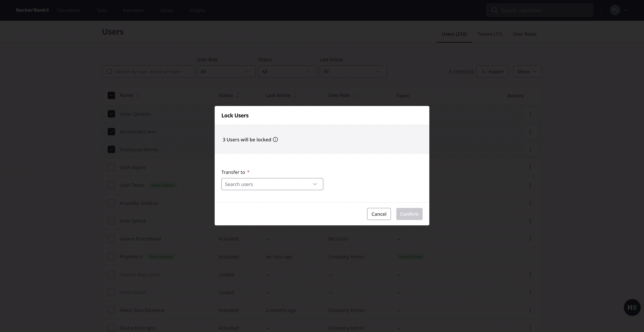Open the More actions dropdown
Image resolution: width=644 pixels, height=332 pixels.
tap(527, 71)
